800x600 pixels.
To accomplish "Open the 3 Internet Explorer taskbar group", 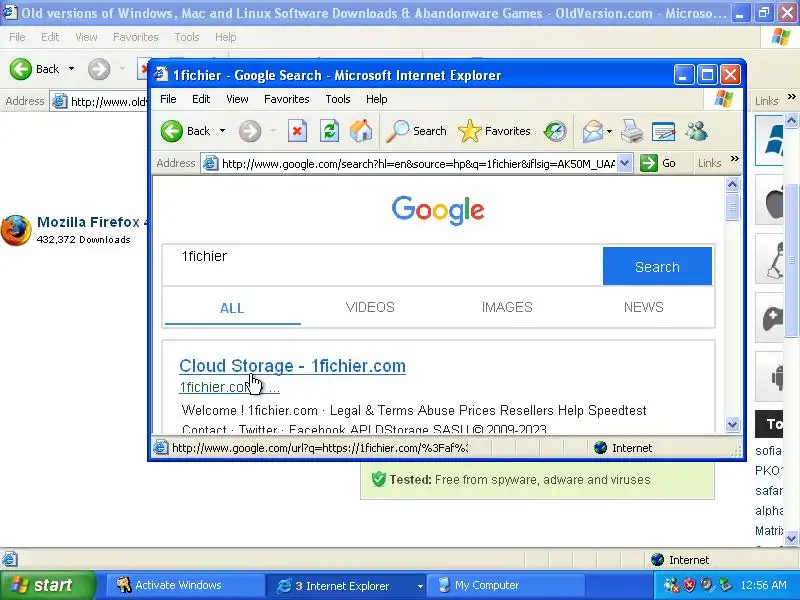I will (347, 585).
